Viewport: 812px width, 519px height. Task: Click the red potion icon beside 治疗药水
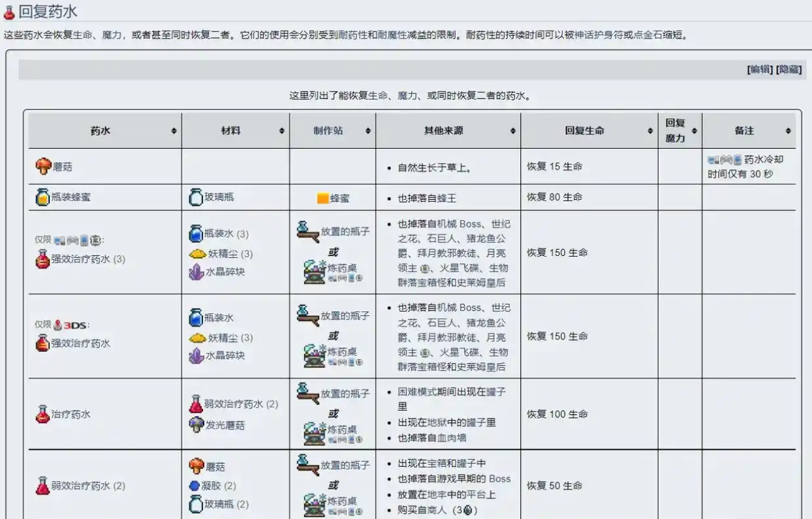(43, 414)
